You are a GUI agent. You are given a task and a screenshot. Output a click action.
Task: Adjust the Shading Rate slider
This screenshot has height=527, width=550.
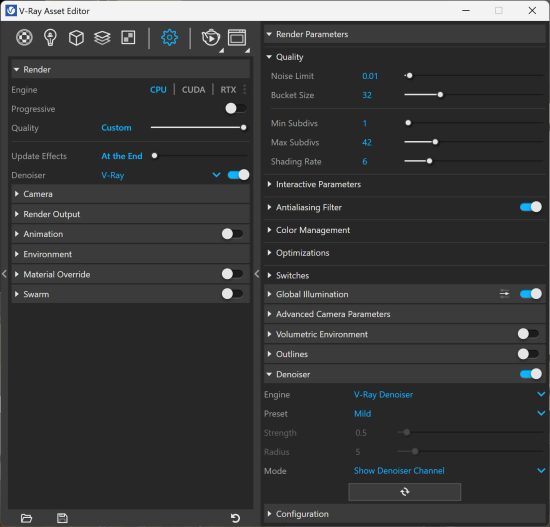coord(474,161)
